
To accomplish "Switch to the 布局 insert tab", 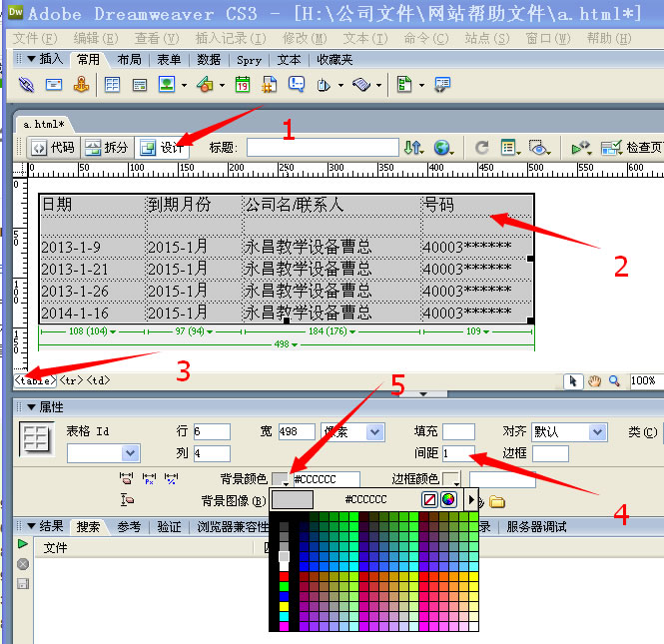I will point(129,59).
